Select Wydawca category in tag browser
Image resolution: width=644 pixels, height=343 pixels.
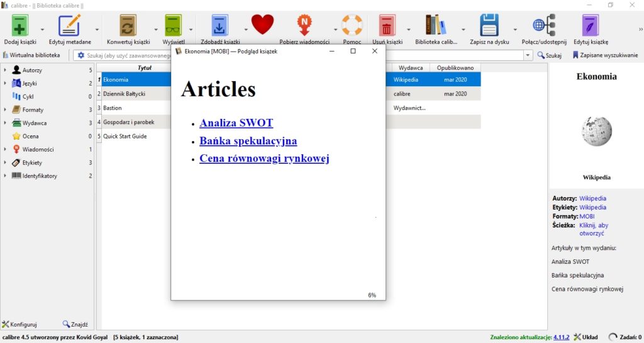[34, 123]
